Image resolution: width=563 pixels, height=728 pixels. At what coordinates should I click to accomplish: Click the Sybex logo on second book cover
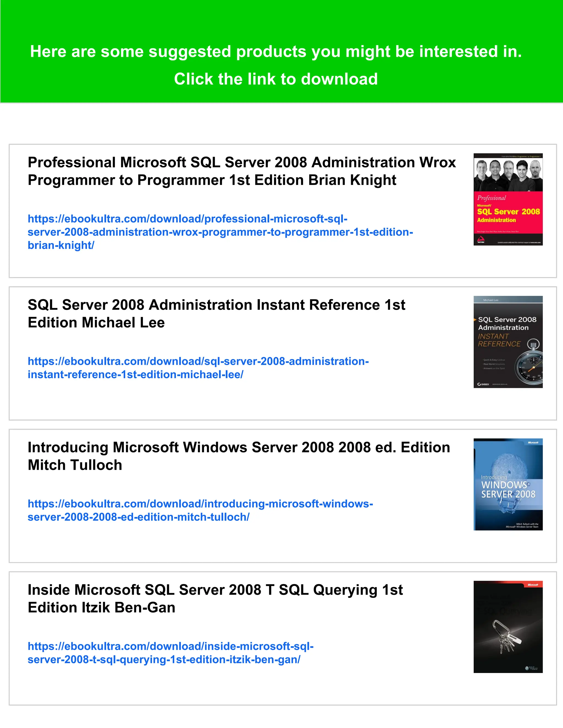click(483, 384)
